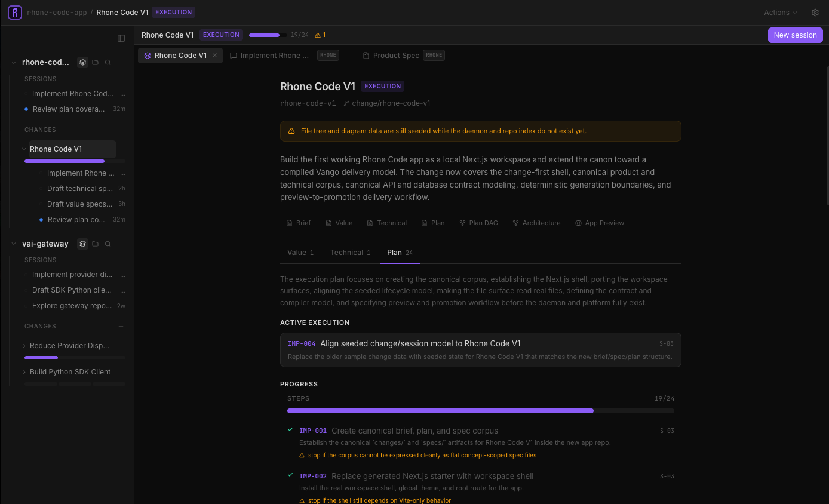Open the Brief document link
This screenshot has height=504, width=829.
click(x=299, y=223)
